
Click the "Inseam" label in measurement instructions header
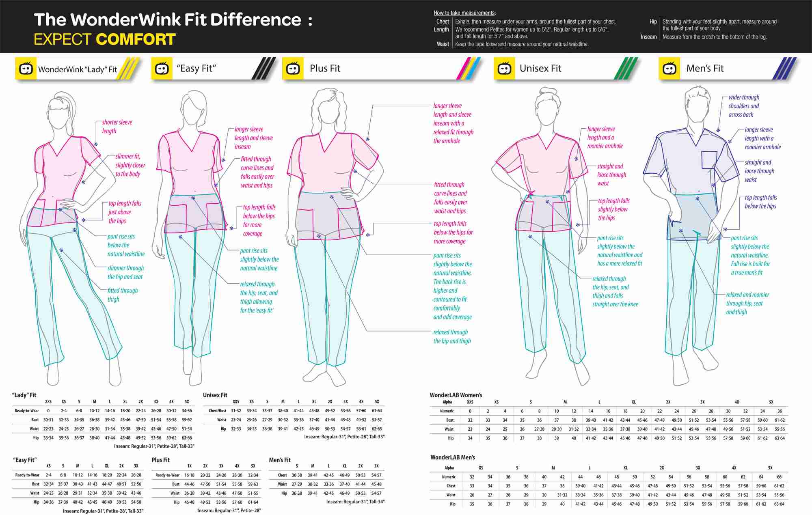tap(648, 37)
